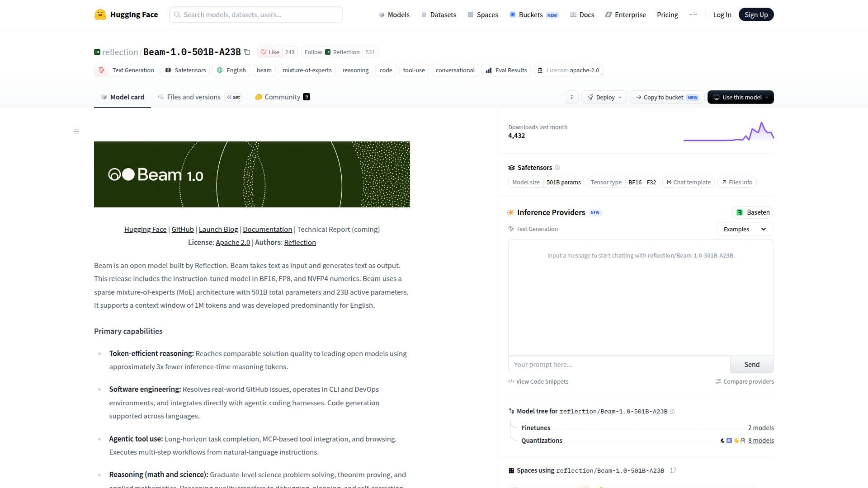Click the Safetensors info circle icon
This screenshot has width=868, height=488.
point(557,168)
